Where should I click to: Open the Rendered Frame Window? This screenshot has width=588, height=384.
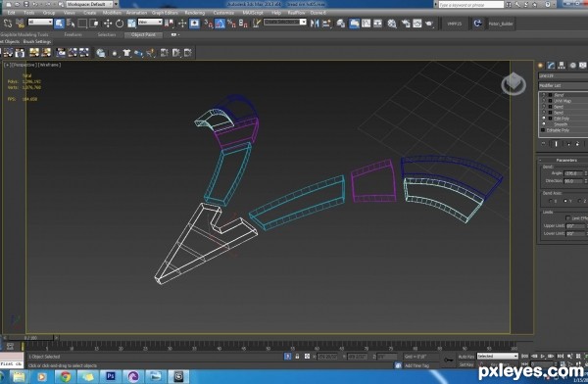click(x=417, y=24)
